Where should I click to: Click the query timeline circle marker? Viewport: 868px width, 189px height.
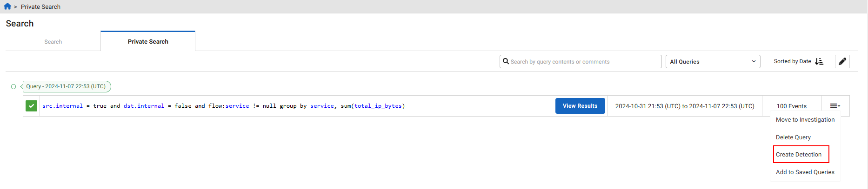click(13, 86)
